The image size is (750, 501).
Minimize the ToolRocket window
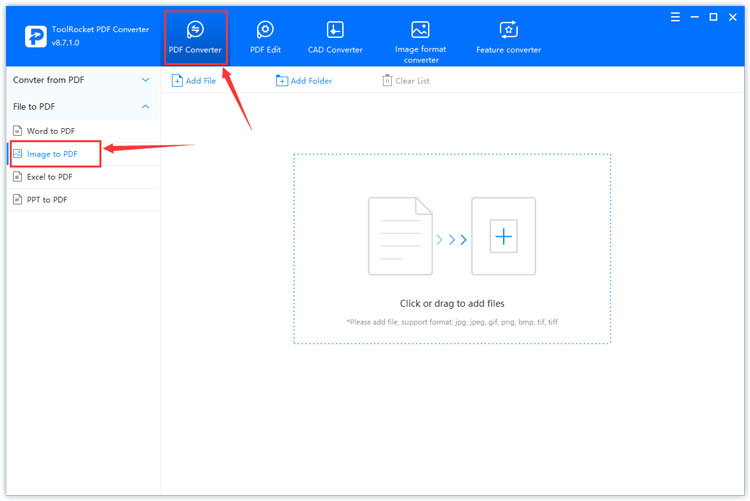click(x=695, y=17)
